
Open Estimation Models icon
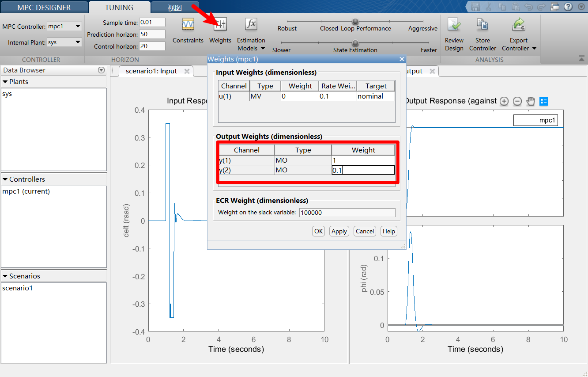tap(251, 24)
